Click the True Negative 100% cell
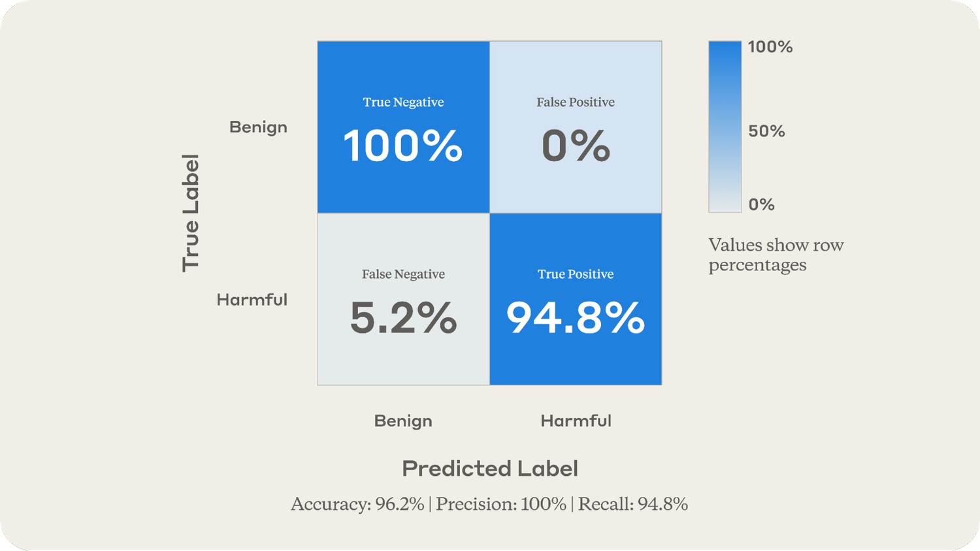Screen dimensions: 980x551 [403, 145]
